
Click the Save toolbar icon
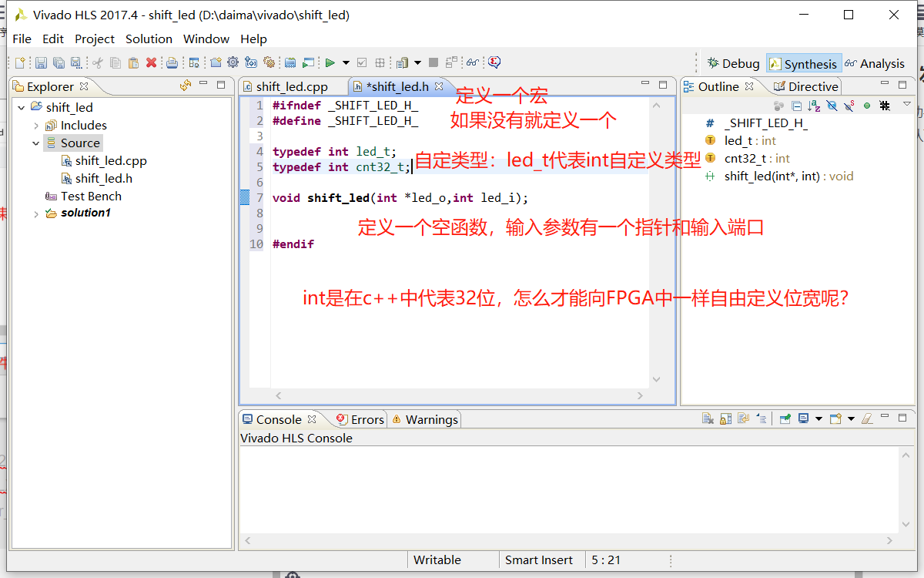(41, 62)
